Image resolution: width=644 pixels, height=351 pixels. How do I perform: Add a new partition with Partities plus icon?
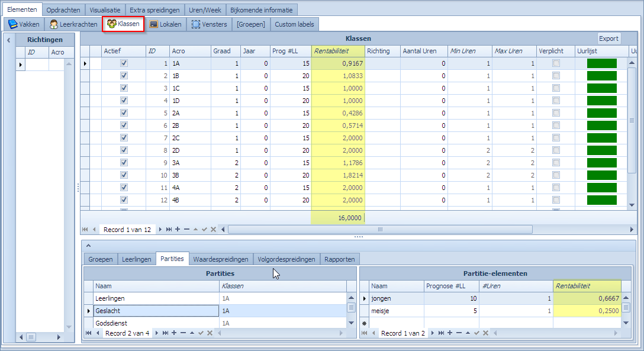(x=174, y=333)
